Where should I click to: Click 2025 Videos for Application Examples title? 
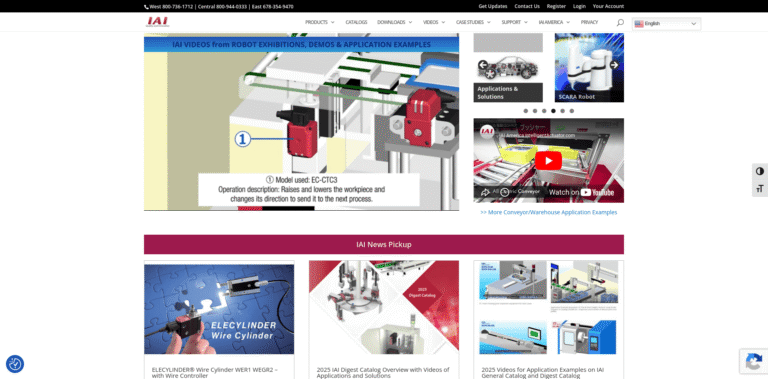pos(543,373)
